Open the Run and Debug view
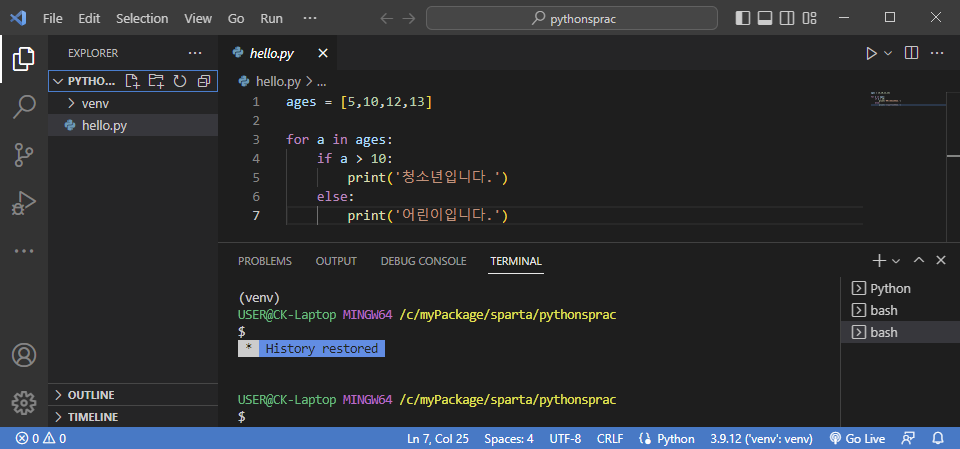This screenshot has width=960, height=449. tap(24, 203)
